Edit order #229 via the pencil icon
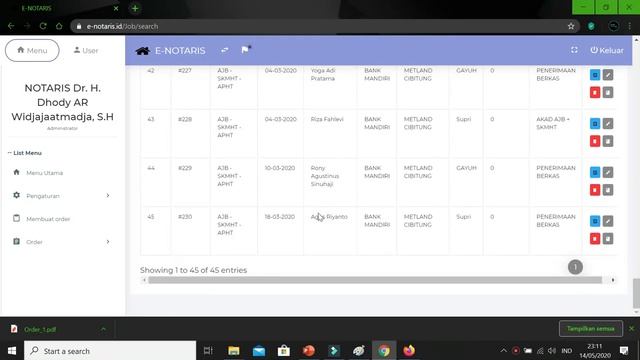Image resolution: width=640 pixels, height=360 pixels. (x=608, y=172)
